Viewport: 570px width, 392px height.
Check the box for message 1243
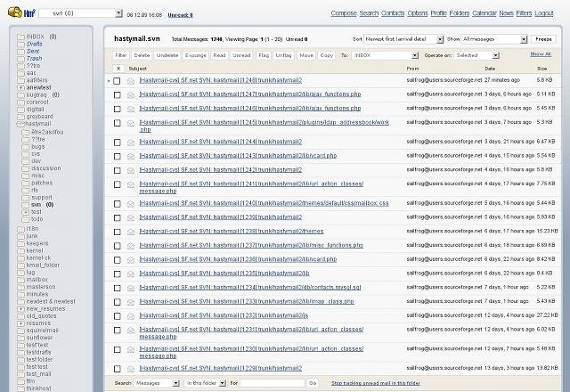[117, 157]
